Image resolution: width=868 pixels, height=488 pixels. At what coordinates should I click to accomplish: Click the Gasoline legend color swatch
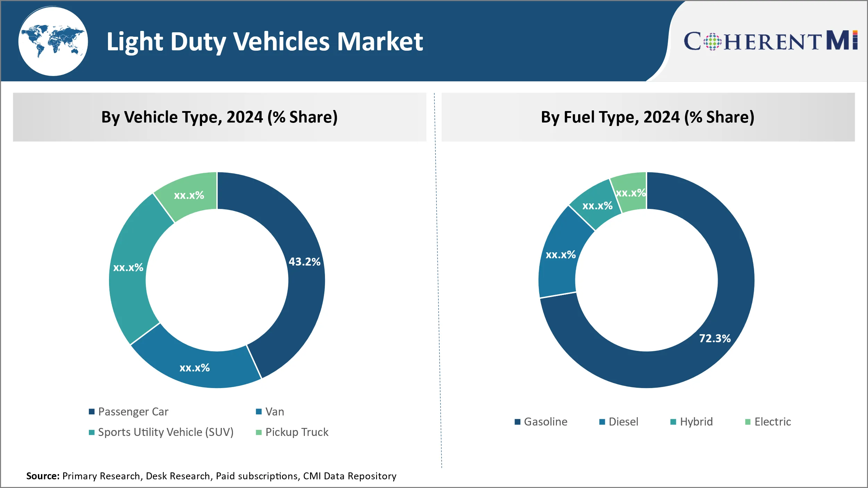[517, 422]
